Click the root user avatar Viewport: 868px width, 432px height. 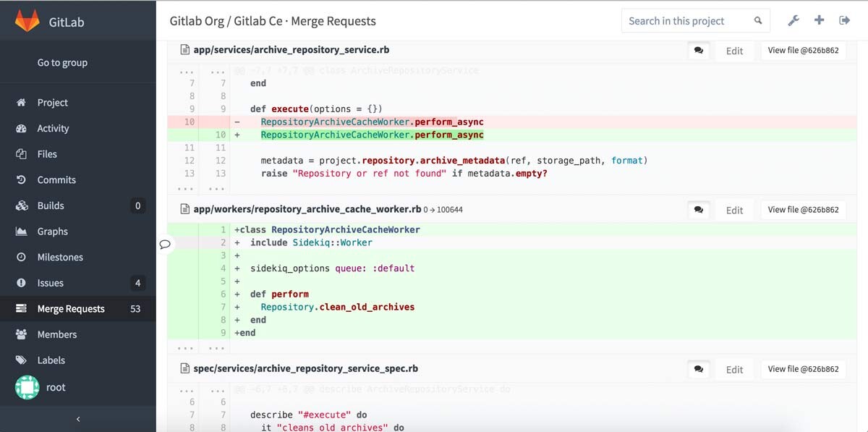27,387
